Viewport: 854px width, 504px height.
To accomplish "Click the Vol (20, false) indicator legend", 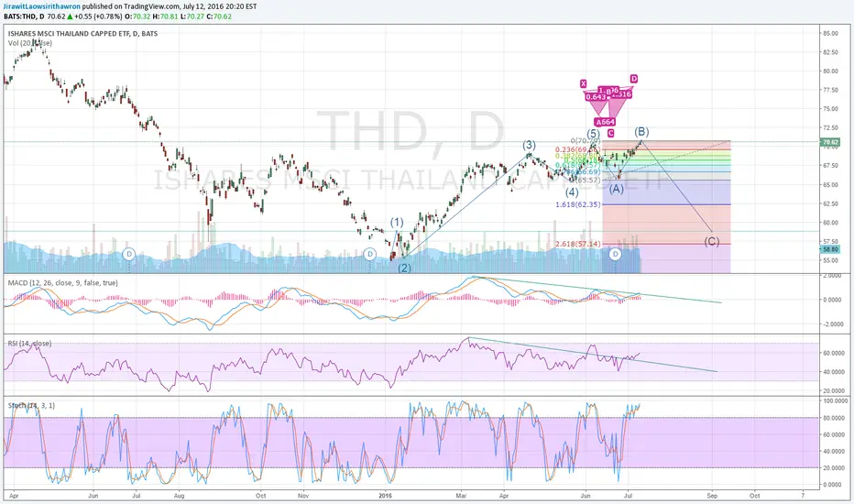I will coord(30,42).
